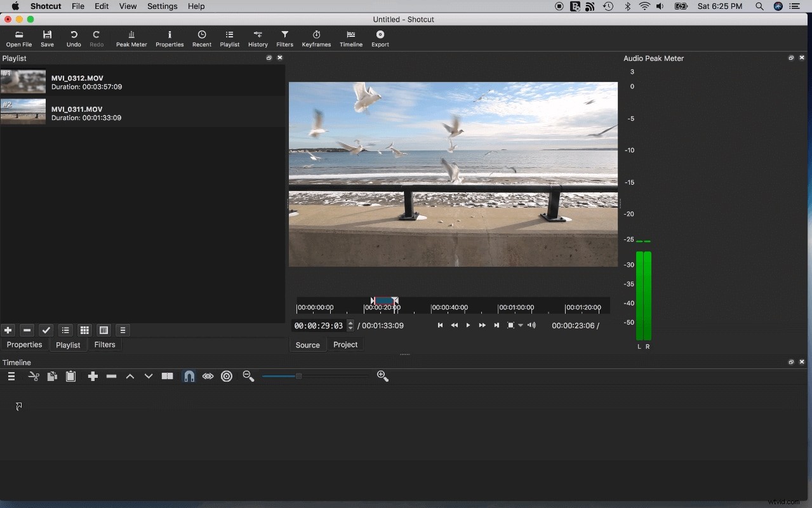The width and height of the screenshot is (812, 508).
Task: Select the Cut tool in timeline toolbar
Action: (x=33, y=376)
